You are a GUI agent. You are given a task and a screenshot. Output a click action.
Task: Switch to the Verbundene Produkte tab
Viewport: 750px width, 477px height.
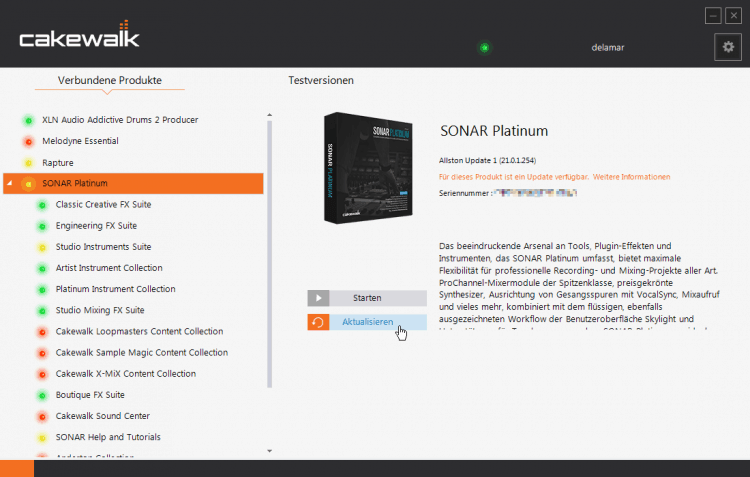click(110, 80)
